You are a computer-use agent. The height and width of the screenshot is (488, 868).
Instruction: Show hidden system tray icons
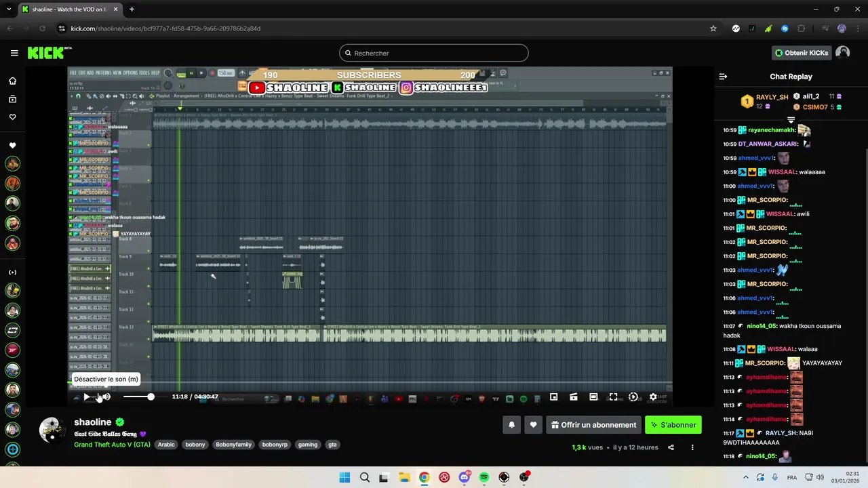click(x=746, y=477)
